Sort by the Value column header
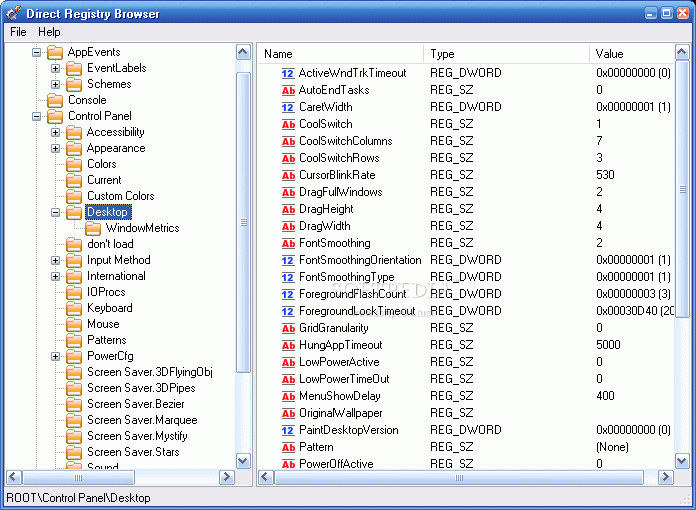Image resolution: width=696 pixels, height=510 pixels. point(632,54)
